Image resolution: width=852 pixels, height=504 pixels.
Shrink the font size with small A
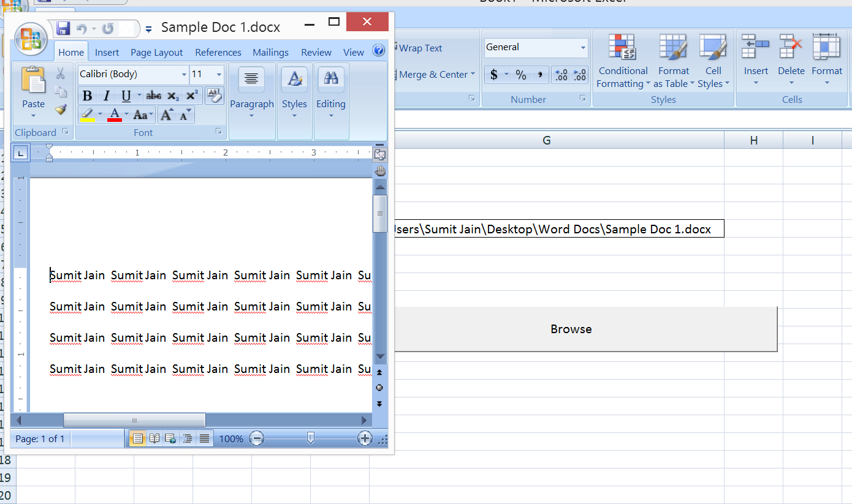[x=184, y=115]
